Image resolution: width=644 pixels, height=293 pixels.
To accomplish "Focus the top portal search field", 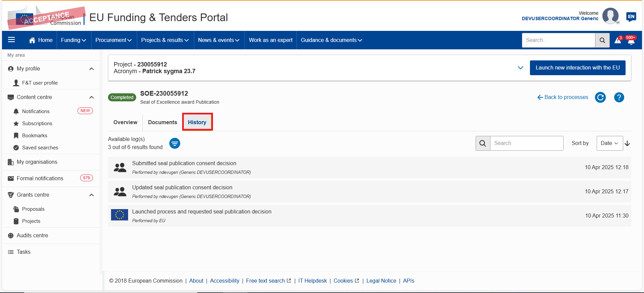I will pyautogui.click(x=558, y=40).
